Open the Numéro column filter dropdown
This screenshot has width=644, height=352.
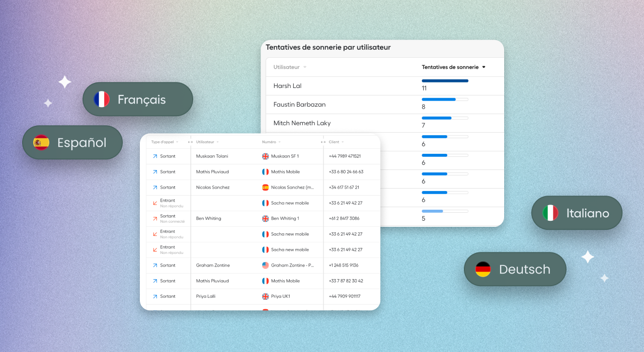[x=280, y=142]
